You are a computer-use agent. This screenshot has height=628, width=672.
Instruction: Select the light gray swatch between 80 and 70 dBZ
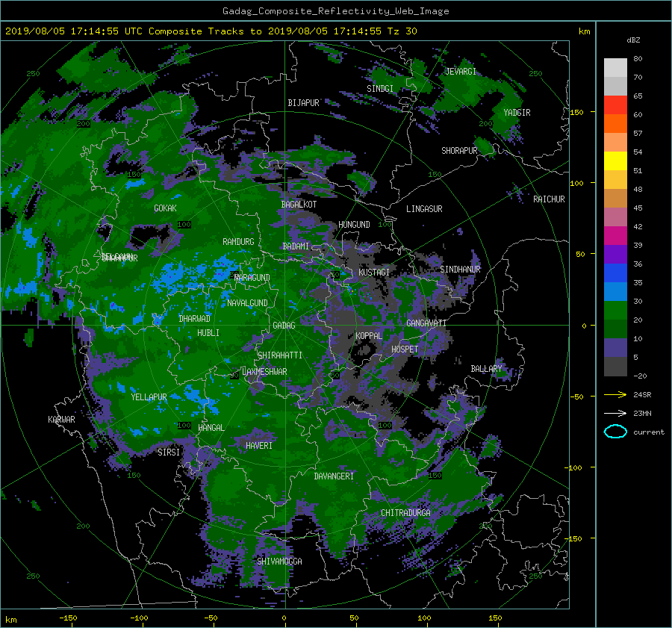click(615, 68)
